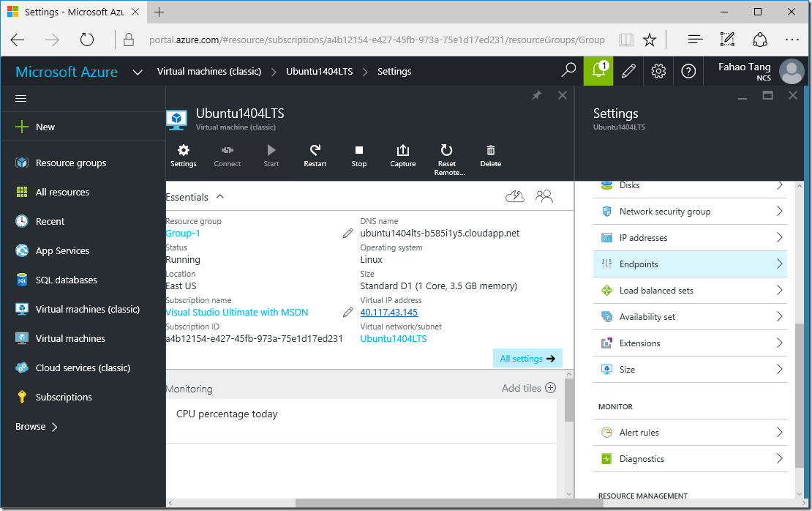
Task: Collapse the Essentials section
Action: 220,196
